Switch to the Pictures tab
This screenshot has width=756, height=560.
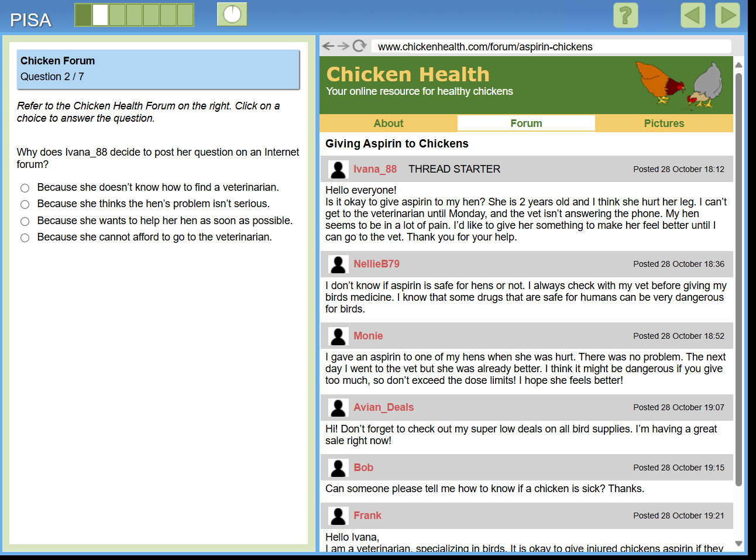coord(664,123)
